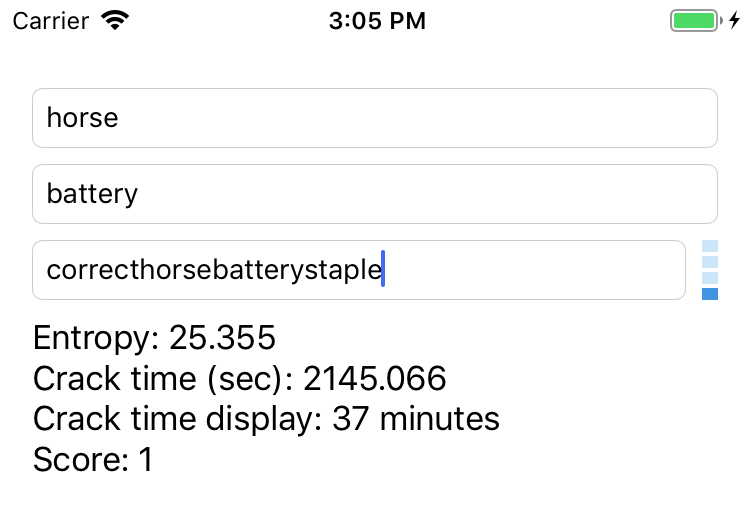Screen dimensions: 750x510
Task: Click the third strength meter segment from top
Action: [710, 278]
